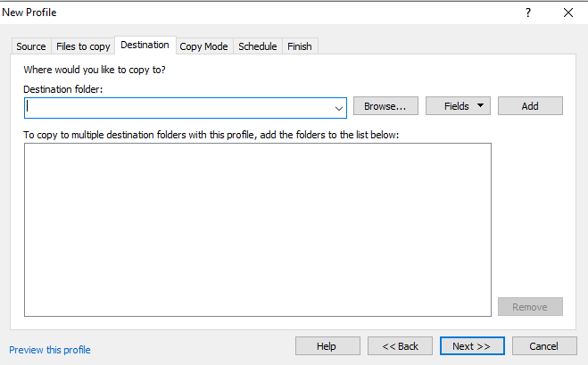Select the Destination tab
The height and width of the screenshot is (365, 588).
click(x=145, y=46)
